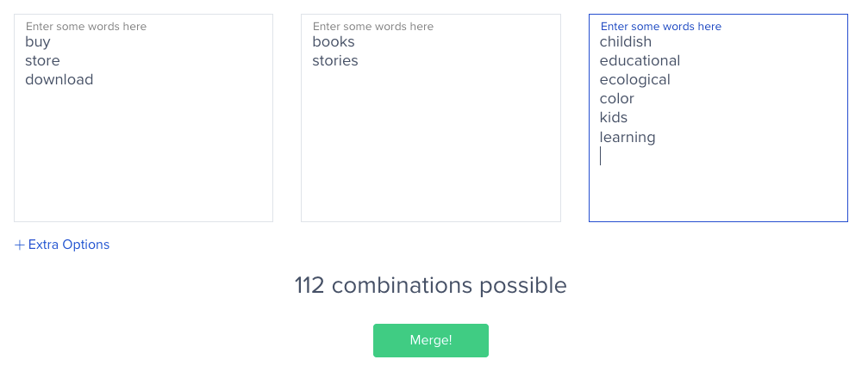This screenshot has width=868, height=372.
Task: Place cursor on the word "buy"
Action: pos(38,42)
